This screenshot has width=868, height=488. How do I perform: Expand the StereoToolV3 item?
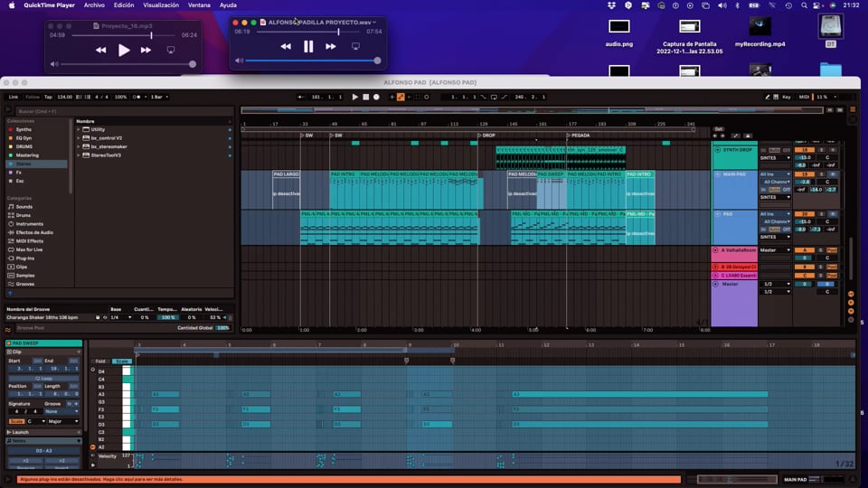click(x=79, y=155)
